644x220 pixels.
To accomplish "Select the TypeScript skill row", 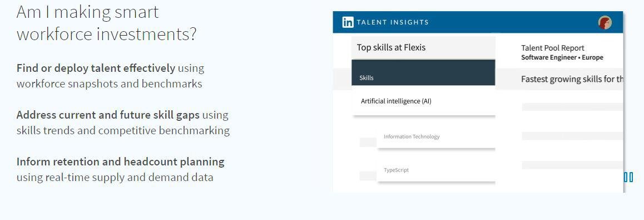I will click(436, 170).
